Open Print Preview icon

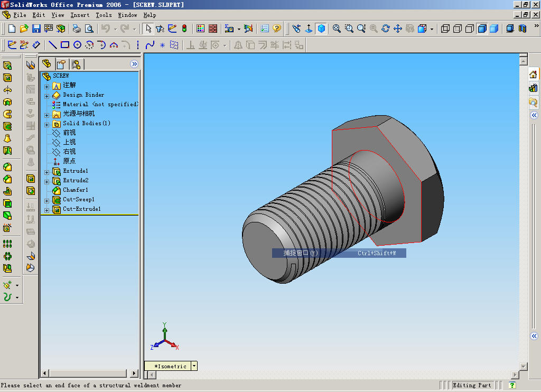[x=89, y=29]
